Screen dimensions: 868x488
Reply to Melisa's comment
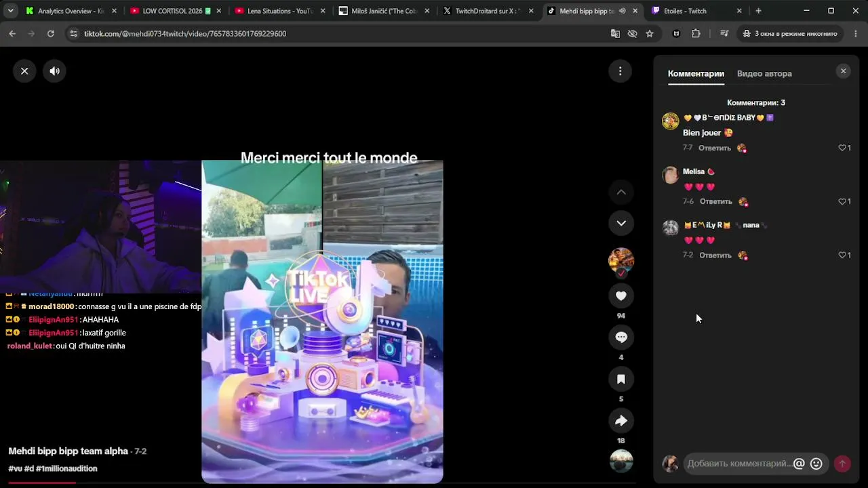(715, 201)
